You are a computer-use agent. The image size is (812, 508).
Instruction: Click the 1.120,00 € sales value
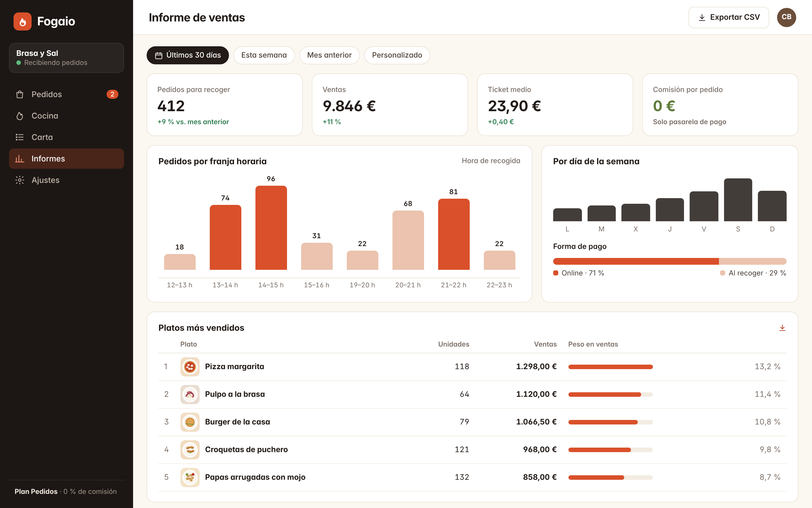coord(536,395)
